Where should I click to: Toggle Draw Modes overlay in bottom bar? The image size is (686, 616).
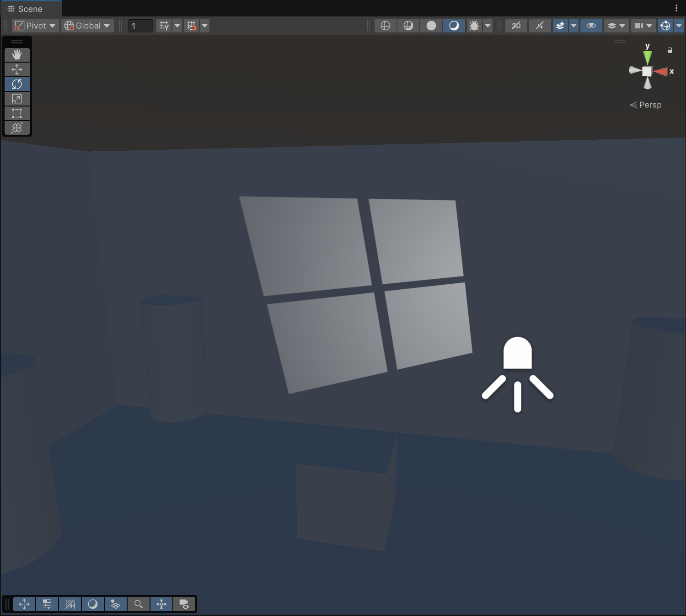coord(93,604)
